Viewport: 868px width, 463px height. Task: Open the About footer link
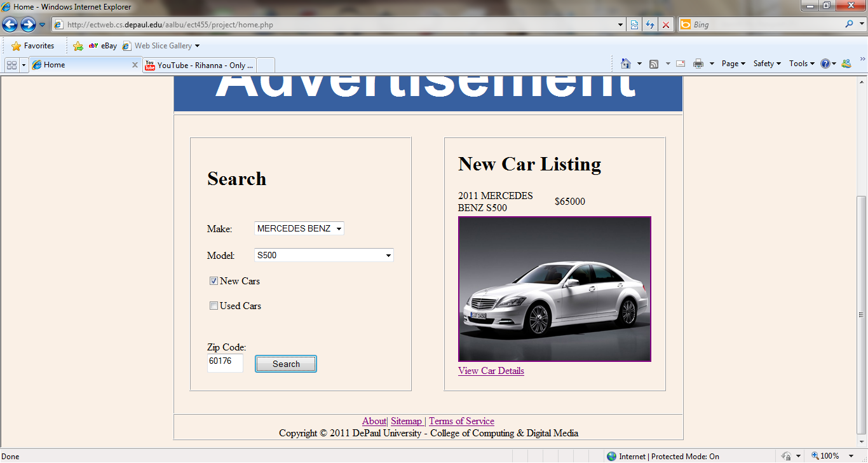coord(374,421)
